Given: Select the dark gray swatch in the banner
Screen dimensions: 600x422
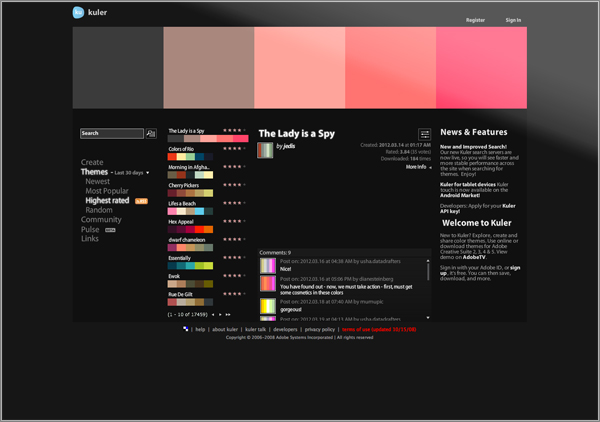Looking at the screenshot, I should (x=118, y=68).
